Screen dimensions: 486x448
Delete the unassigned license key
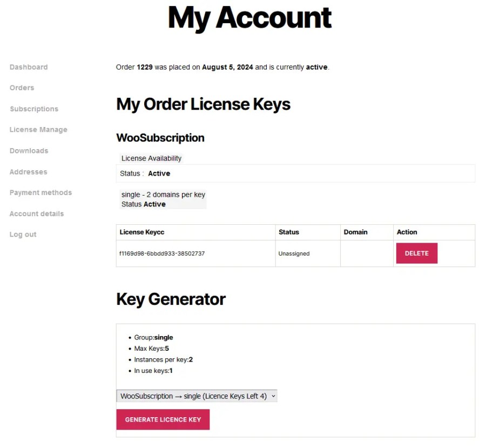point(416,253)
